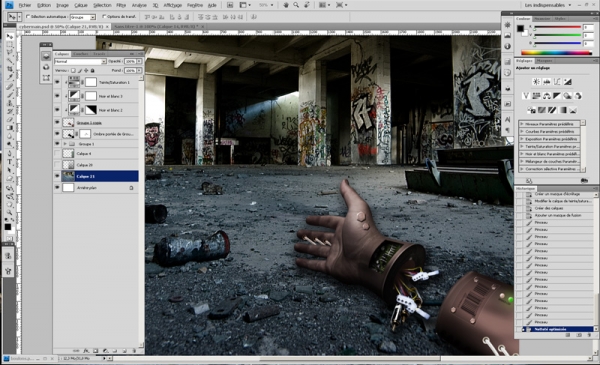The height and width of the screenshot is (365, 600).
Task: Expand Courbes Paramètres prédéfinis presets
Action: click(522, 132)
